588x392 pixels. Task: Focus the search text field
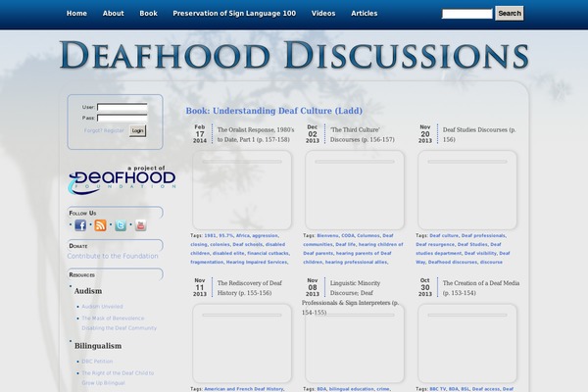467,14
